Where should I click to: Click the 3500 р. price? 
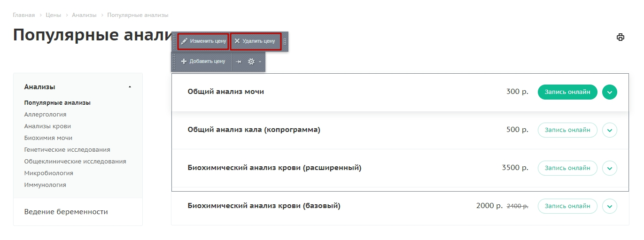(515, 168)
